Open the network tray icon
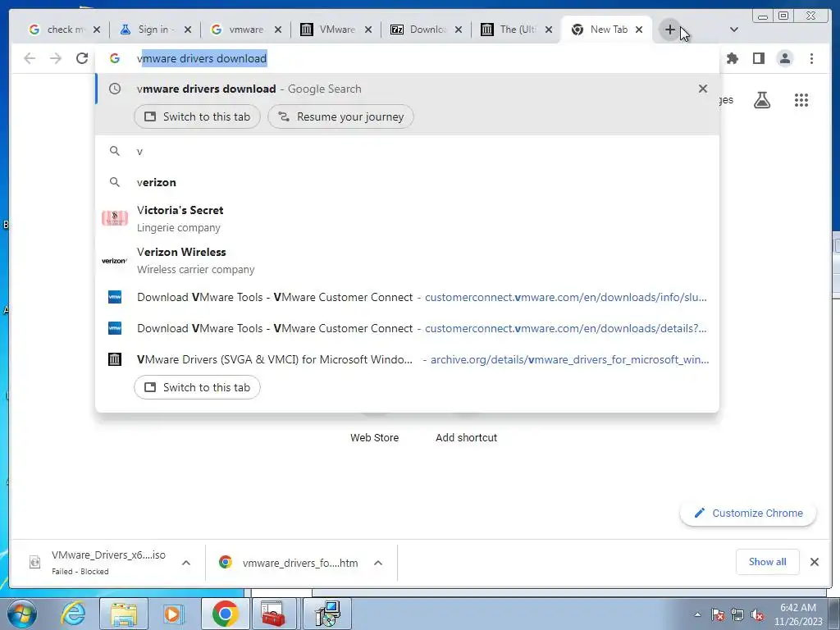Screen dimensions: 840x630 (737, 614)
